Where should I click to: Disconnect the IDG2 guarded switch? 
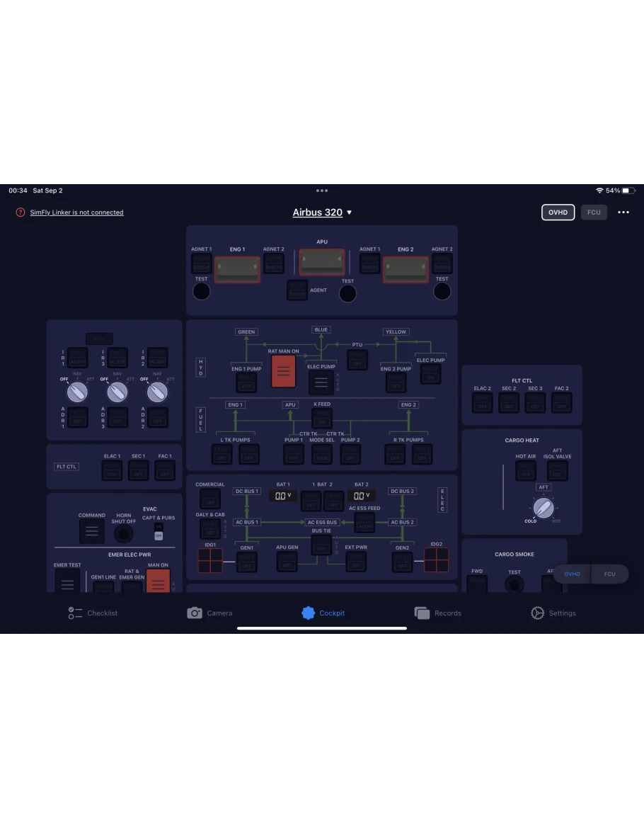tap(437, 559)
